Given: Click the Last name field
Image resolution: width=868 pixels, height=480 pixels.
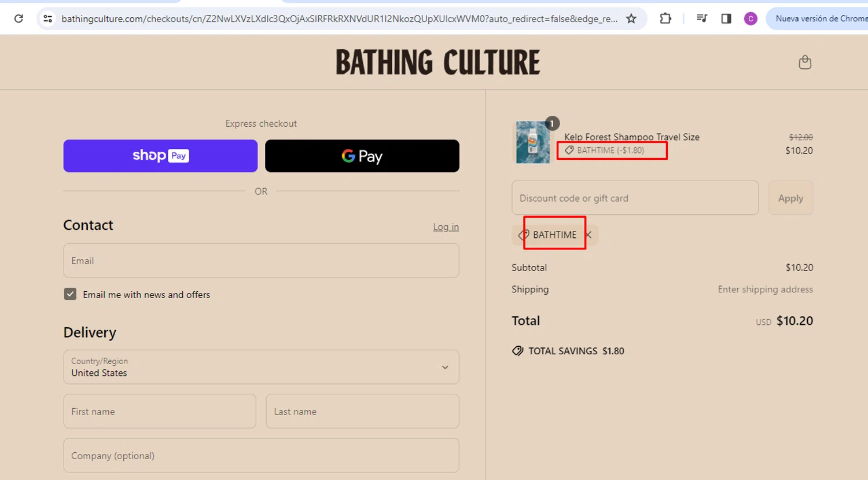Looking at the screenshot, I should (x=362, y=411).
